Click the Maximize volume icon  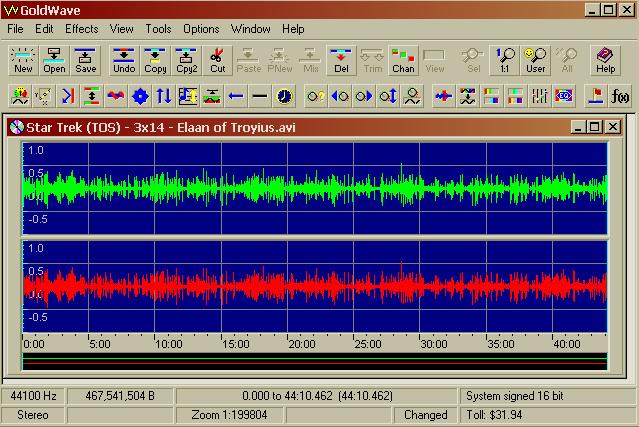(388, 96)
